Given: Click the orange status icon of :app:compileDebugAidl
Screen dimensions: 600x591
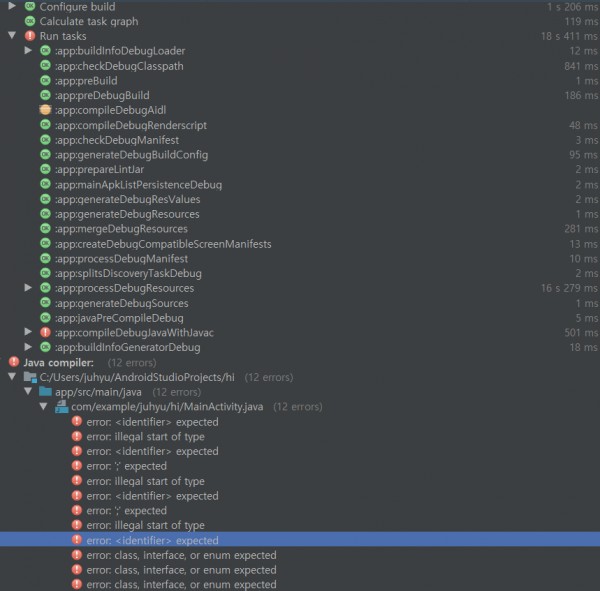Looking at the screenshot, I should 46,110.
